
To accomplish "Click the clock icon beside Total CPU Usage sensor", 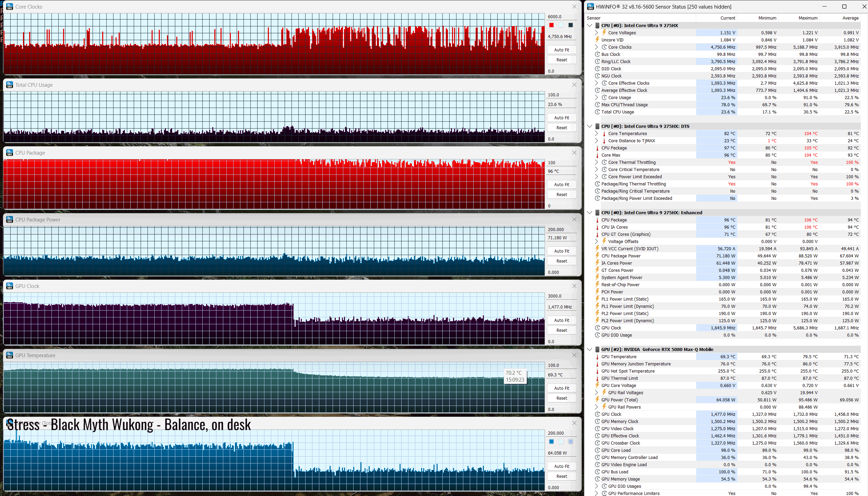I will coord(597,112).
